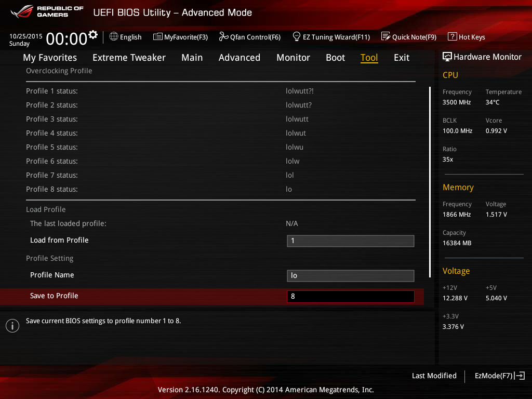Image resolution: width=532 pixels, height=399 pixels.
Task: Click Profile 2 status value lolwutt?
Action: coord(299,105)
